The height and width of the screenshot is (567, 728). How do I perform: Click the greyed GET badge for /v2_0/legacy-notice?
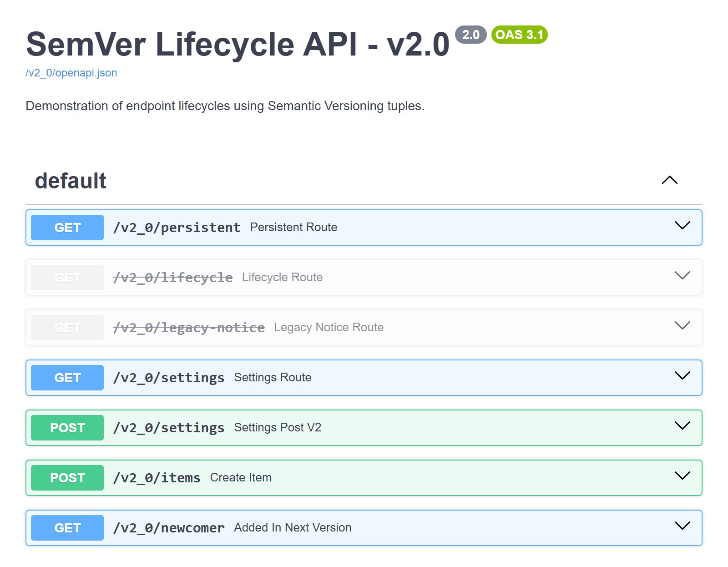[x=67, y=328]
